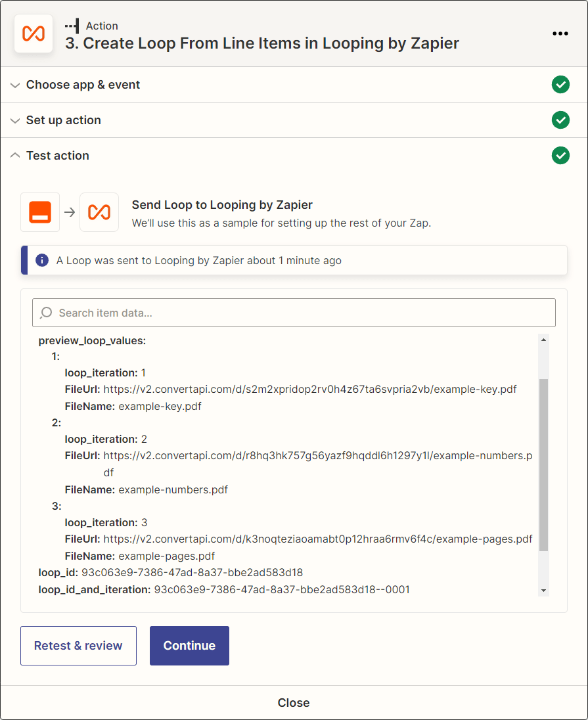Focus the Search item data field
Viewport: 588px width, 720px height.
(294, 313)
